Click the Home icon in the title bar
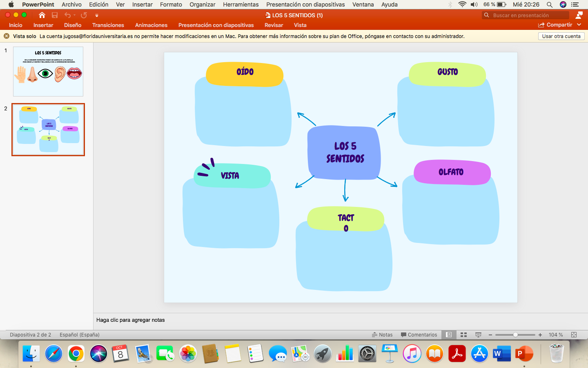Viewport: 588px width, 368px height. 42,15
